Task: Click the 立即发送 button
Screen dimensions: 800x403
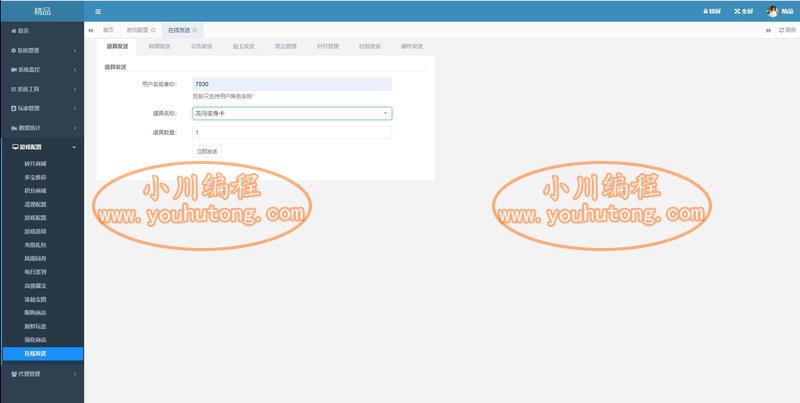Action: coord(207,152)
